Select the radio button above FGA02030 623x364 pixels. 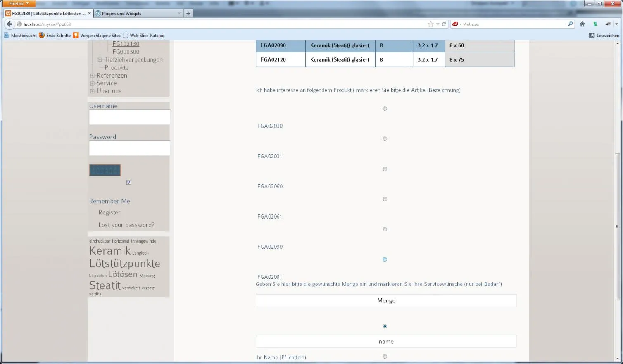pos(385,109)
